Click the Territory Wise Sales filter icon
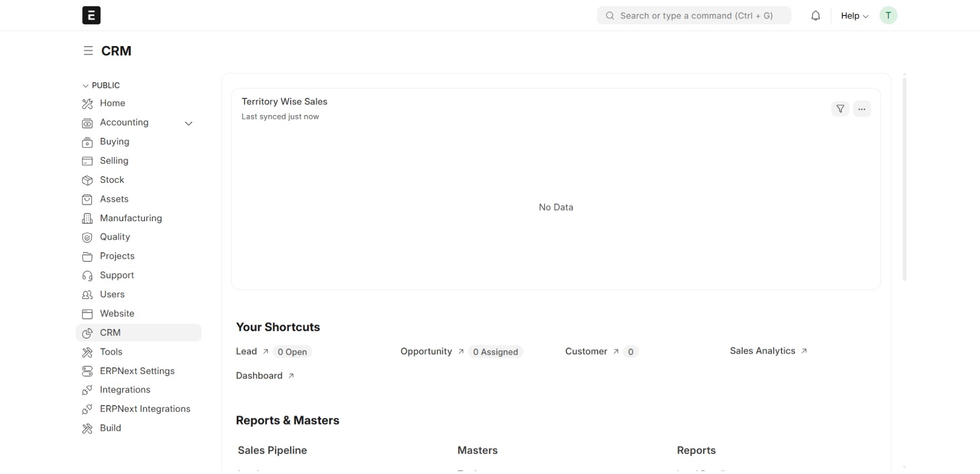The width and height of the screenshot is (980, 474). coord(840,109)
